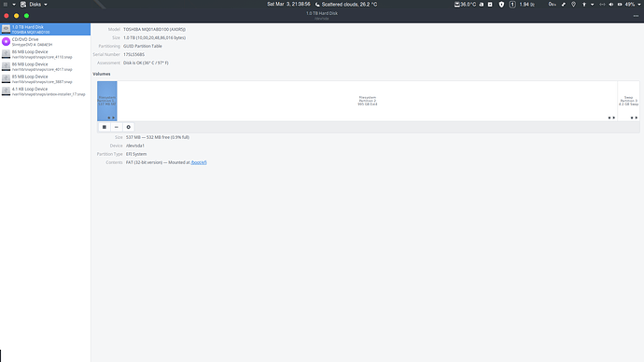This screenshot has width=644, height=362.
Task: Open the system menu arrow after 49%
Action: [x=639, y=5]
